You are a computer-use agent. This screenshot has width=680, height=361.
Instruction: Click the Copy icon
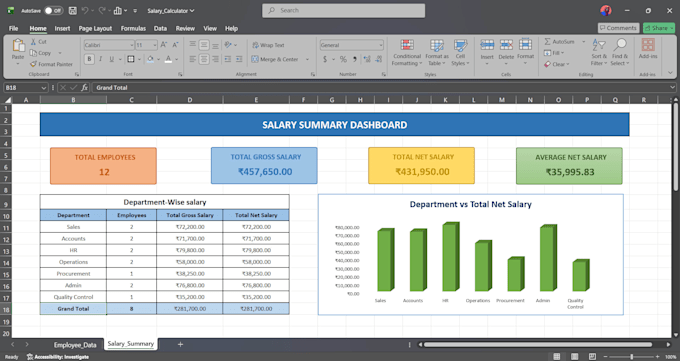point(33,53)
